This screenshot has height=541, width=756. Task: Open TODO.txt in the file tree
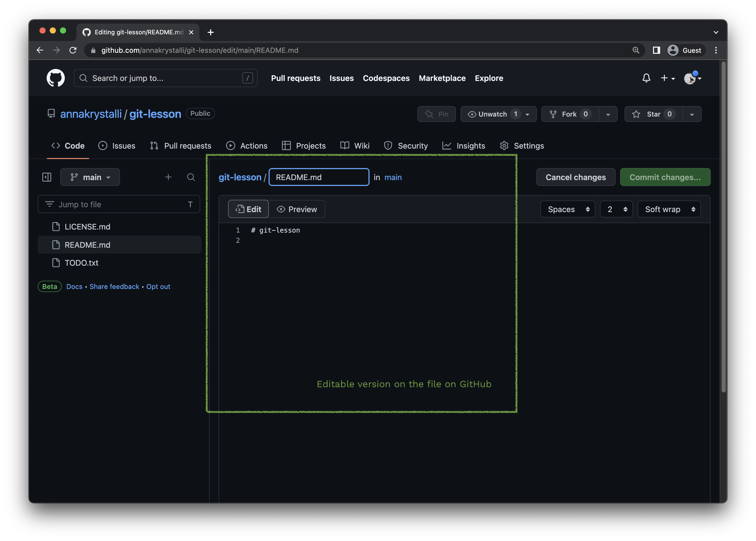point(119,263)
